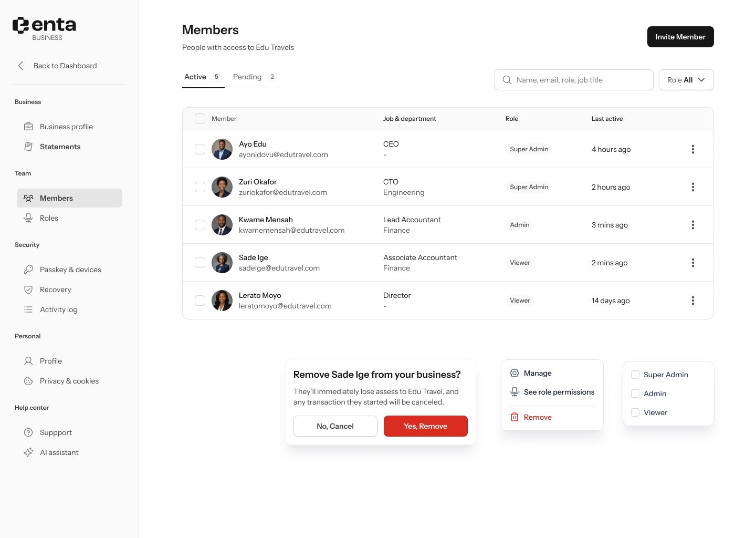Click the Yes, Remove button
Viewport: 756px width, 538px height.
[426, 426]
